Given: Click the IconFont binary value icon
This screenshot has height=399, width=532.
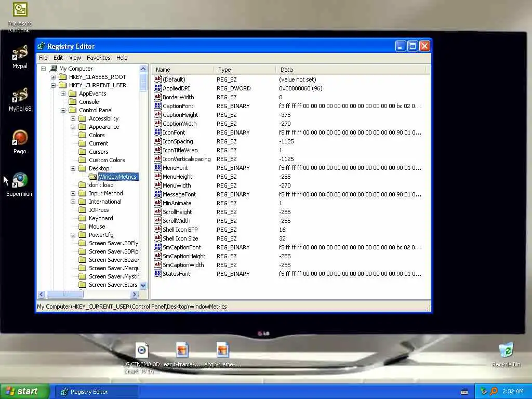Looking at the screenshot, I should [x=158, y=132].
